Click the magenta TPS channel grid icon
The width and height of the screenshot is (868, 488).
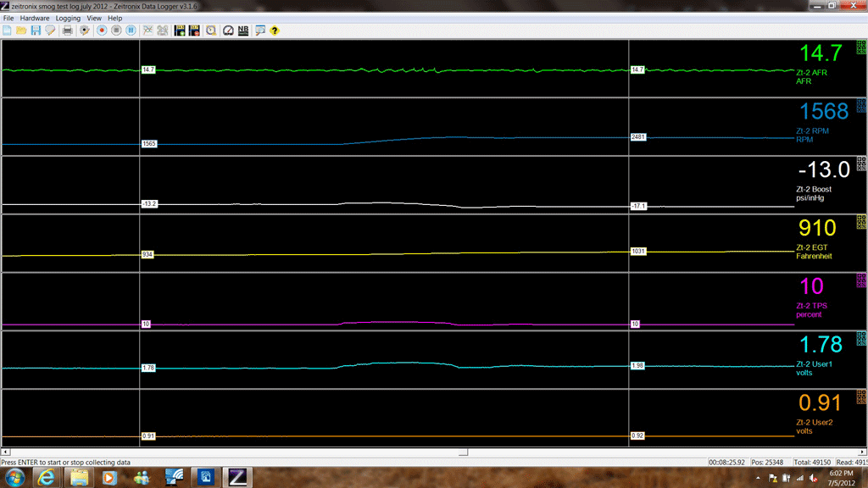(x=861, y=280)
